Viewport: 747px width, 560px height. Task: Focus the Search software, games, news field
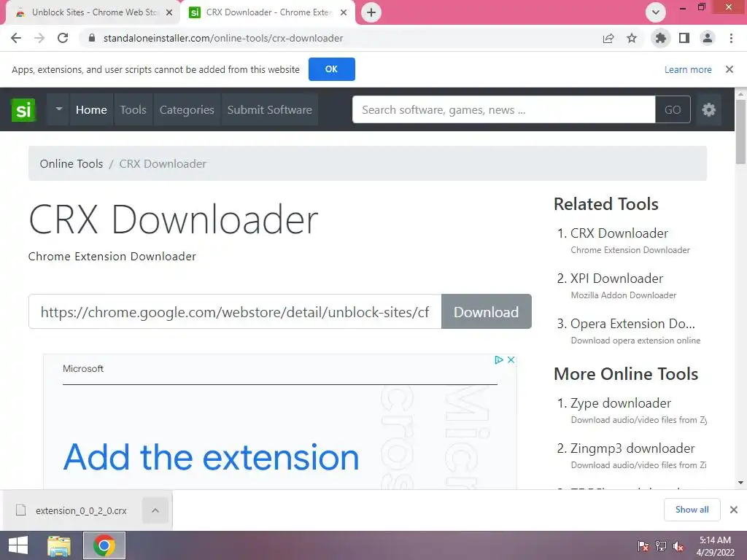(x=503, y=109)
